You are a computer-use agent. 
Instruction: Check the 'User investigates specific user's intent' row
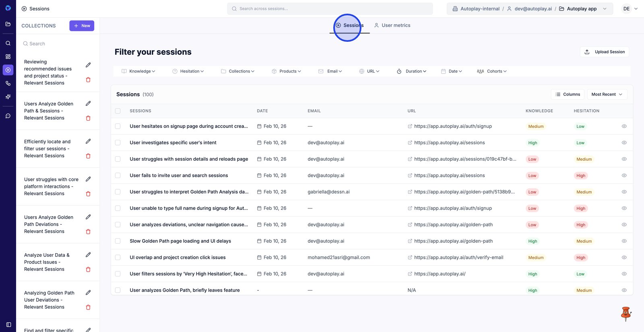[x=118, y=143]
